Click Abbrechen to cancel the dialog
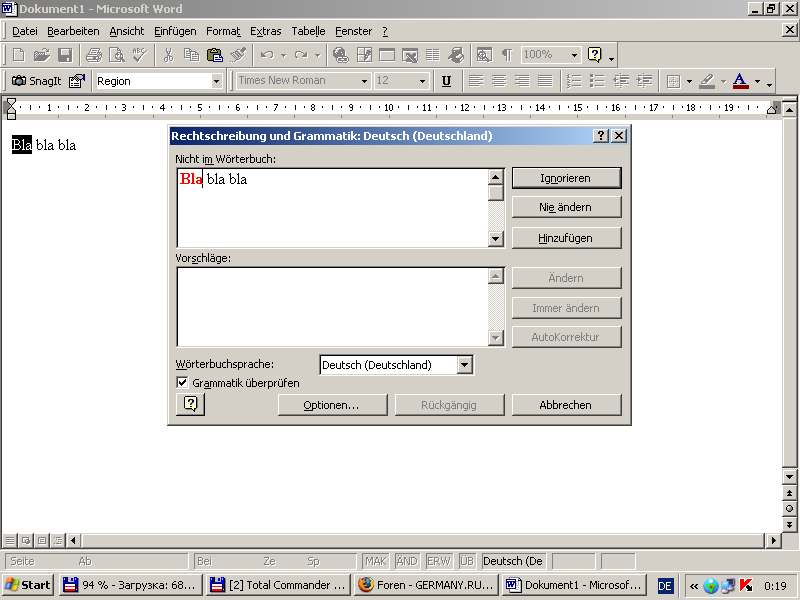The width and height of the screenshot is (800, 600). point(566,405)
